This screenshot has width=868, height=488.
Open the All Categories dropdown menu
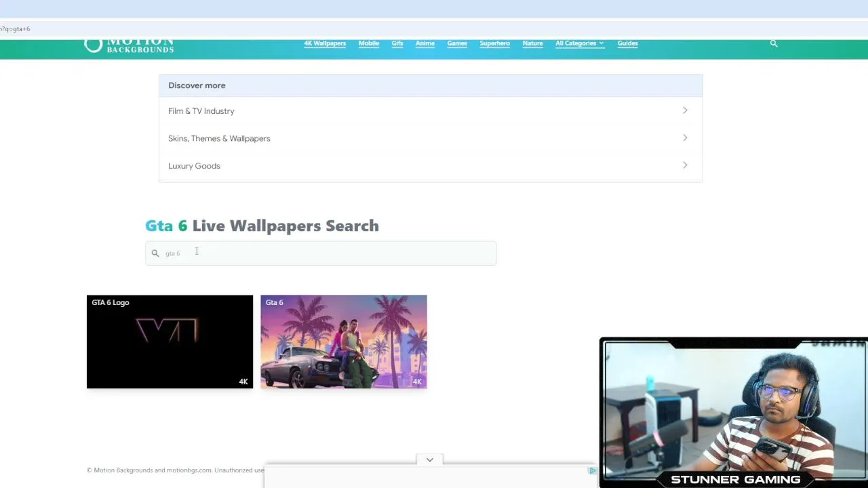click(579, 43)
